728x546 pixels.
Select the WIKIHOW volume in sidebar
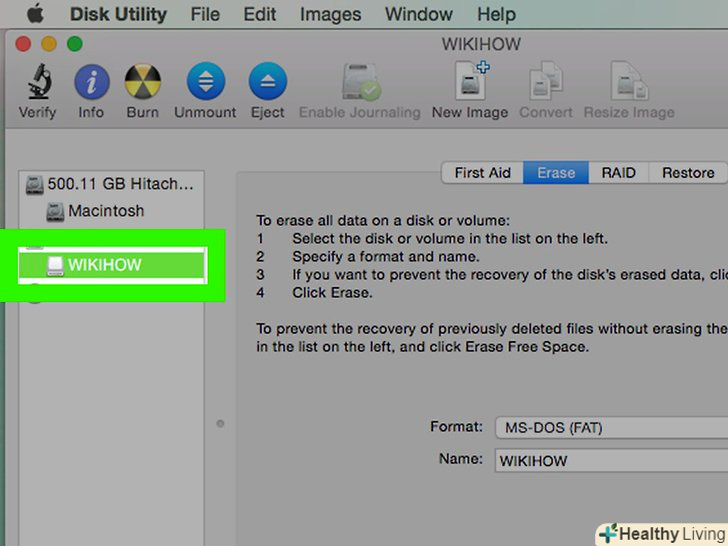[112, 265]
